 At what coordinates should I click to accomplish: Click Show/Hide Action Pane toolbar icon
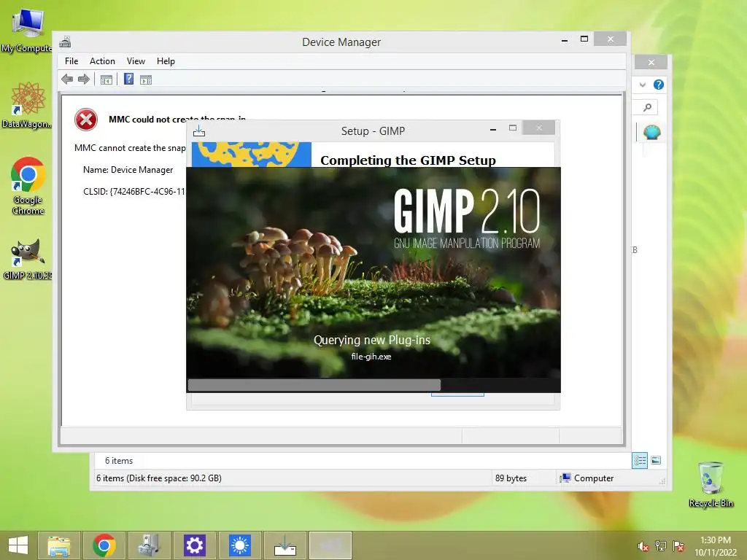[146, 79]
